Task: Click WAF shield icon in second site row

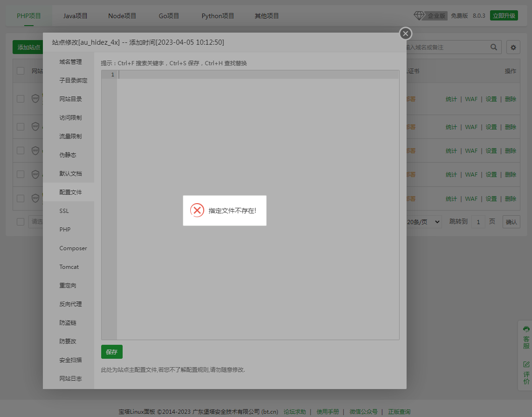Action: click(35, 126)
